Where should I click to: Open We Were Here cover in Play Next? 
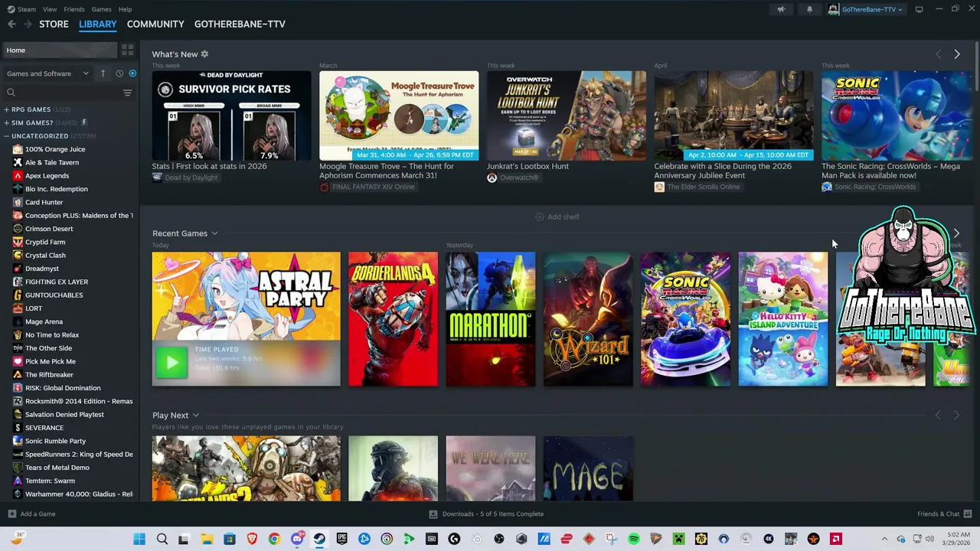click(491, 468)
